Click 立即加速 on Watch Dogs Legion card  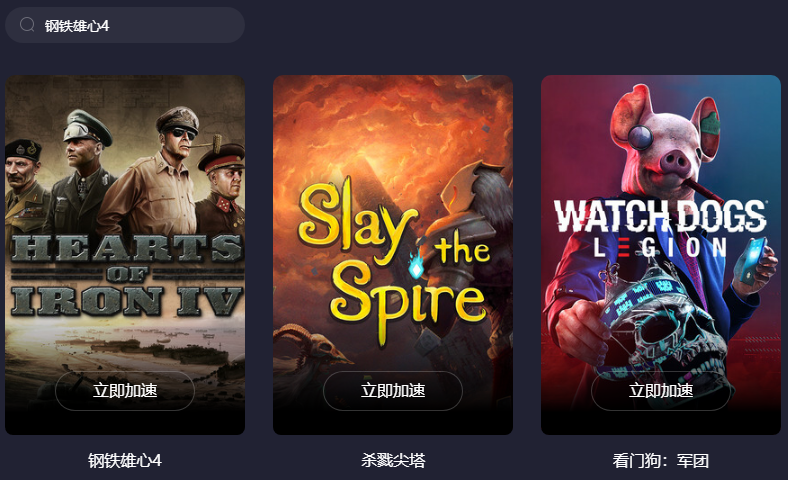point(660,391)
